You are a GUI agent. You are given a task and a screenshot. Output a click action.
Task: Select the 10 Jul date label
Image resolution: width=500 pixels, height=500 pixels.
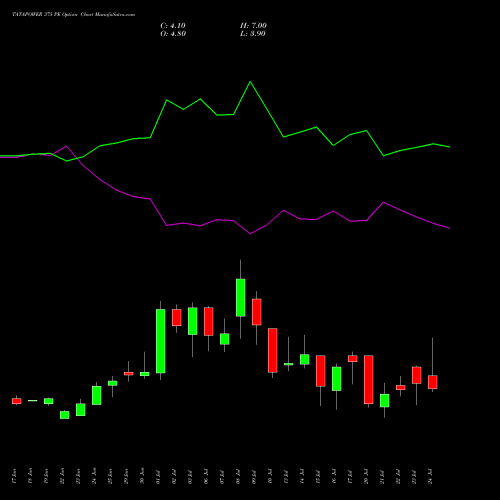(270, 476)
